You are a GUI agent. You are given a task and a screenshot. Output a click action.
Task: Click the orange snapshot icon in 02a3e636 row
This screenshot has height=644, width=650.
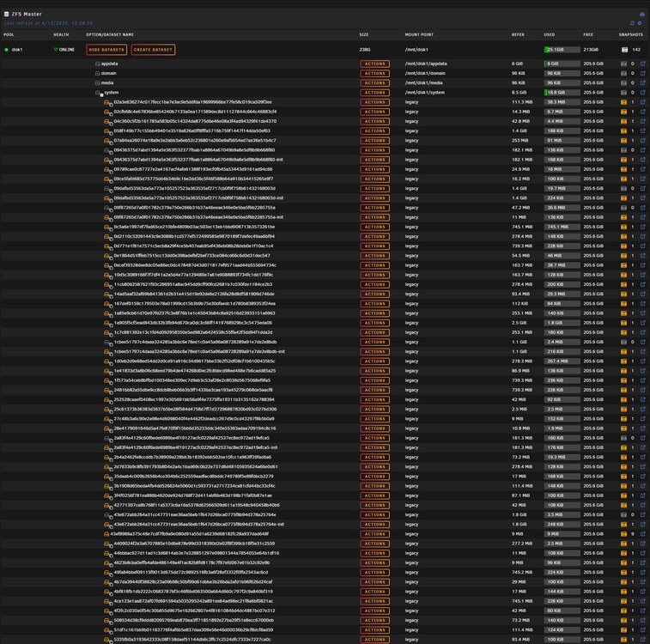pos(623,102)
